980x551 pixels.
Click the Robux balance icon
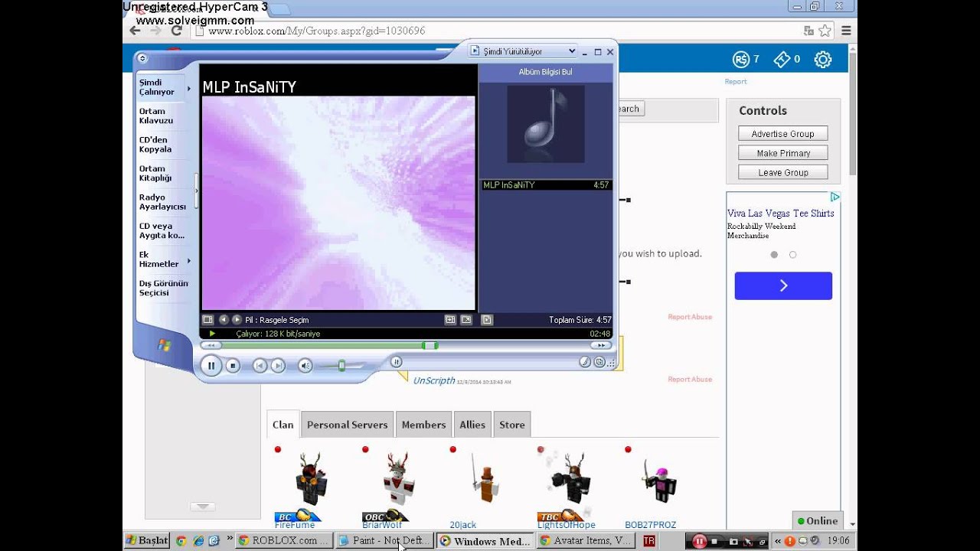pyautogui.click(x=740, y=59)
